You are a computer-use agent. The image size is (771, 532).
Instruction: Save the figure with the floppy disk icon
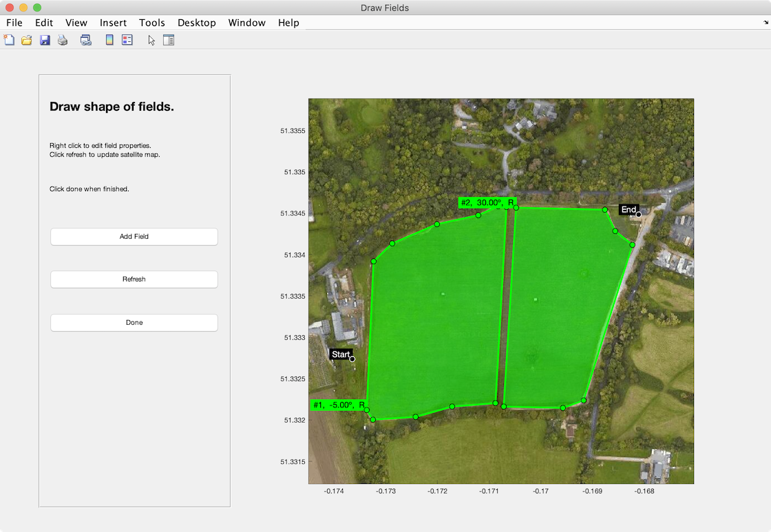click(45, 41)
